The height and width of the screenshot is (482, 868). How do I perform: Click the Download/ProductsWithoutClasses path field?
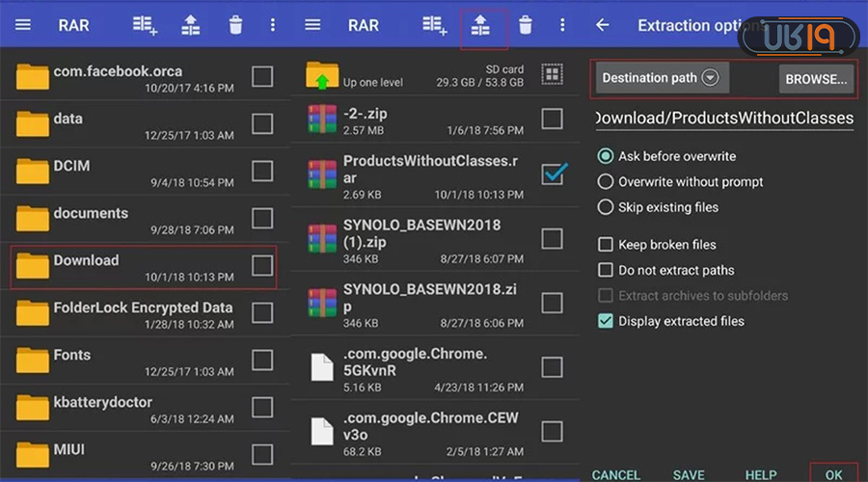click(723, 119)
